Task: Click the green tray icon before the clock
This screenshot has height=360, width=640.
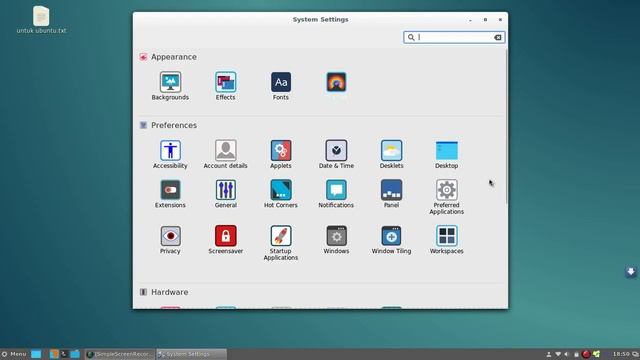Action: click(596, 354)
